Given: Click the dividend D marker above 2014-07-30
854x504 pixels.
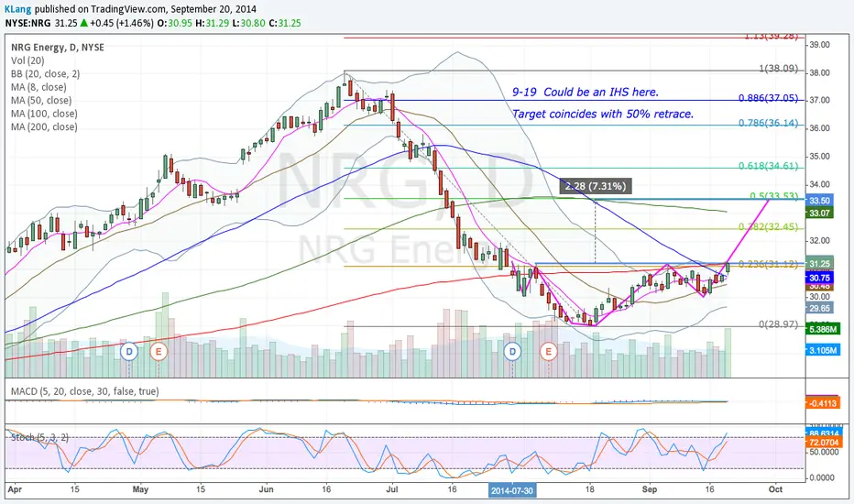Looking at the screenshot, I should click(512, 352).
